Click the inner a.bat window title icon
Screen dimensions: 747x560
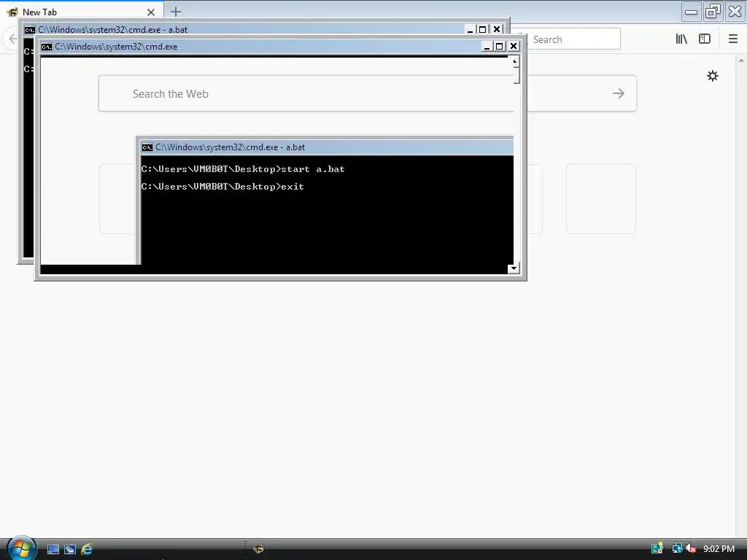click(147, 147)
